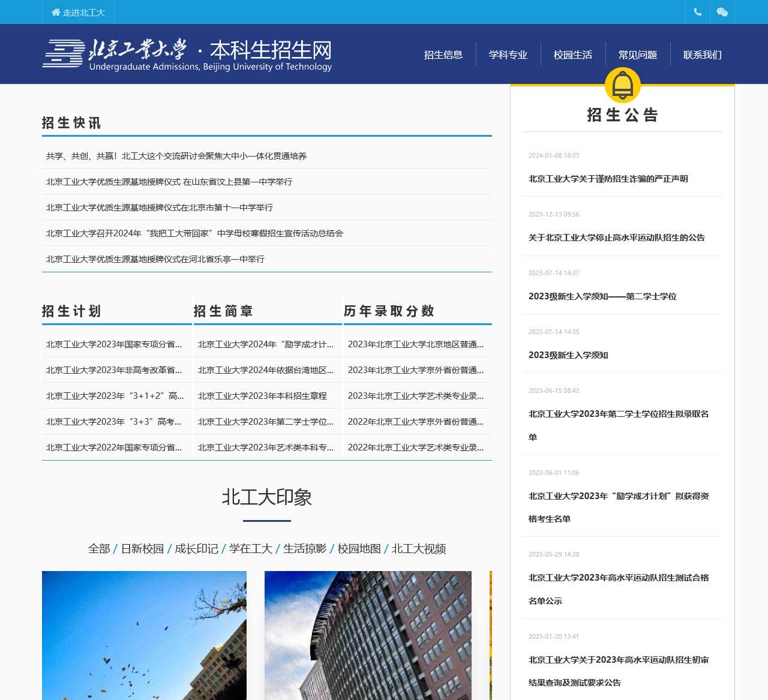Select the 校园地图 gallery filter
The height and width of the screenshot is (700, 768).
point(359,549)
